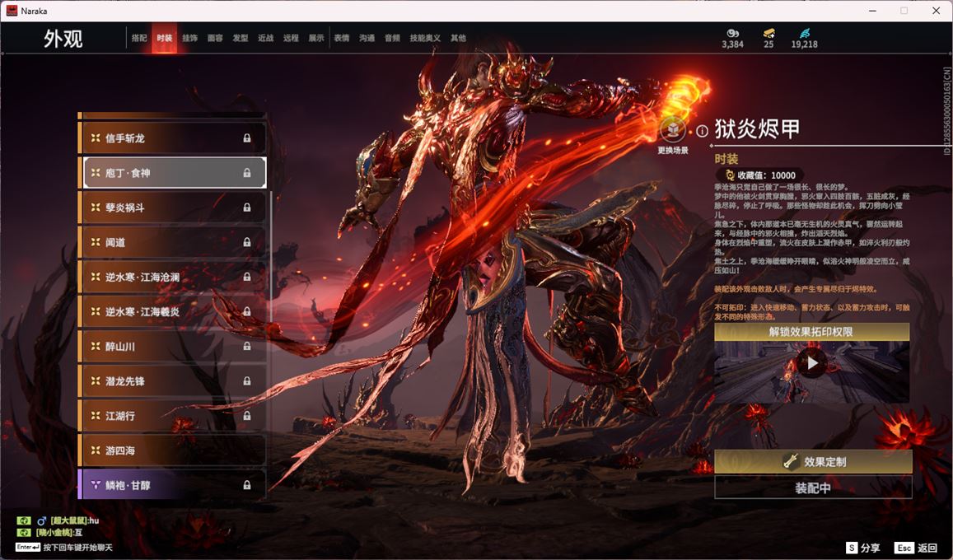The image size is (953, 560).
Task: Select the 闻道 outfit
Action: (x=172, y=242)
